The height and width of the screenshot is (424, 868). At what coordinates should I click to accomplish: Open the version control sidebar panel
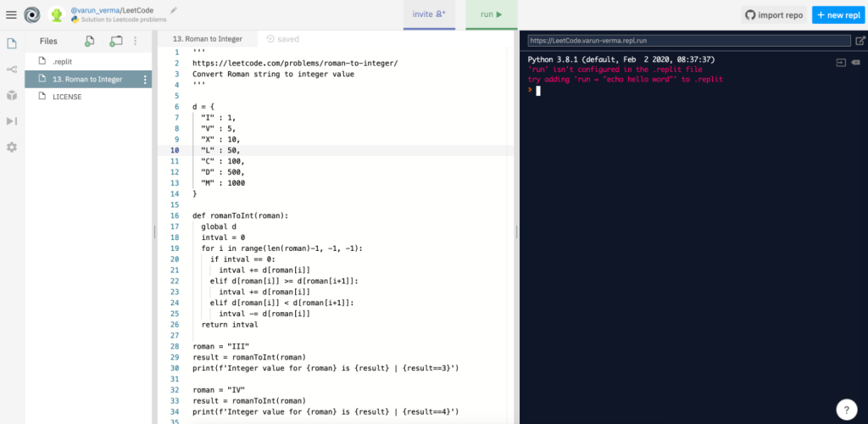(12, 70)
